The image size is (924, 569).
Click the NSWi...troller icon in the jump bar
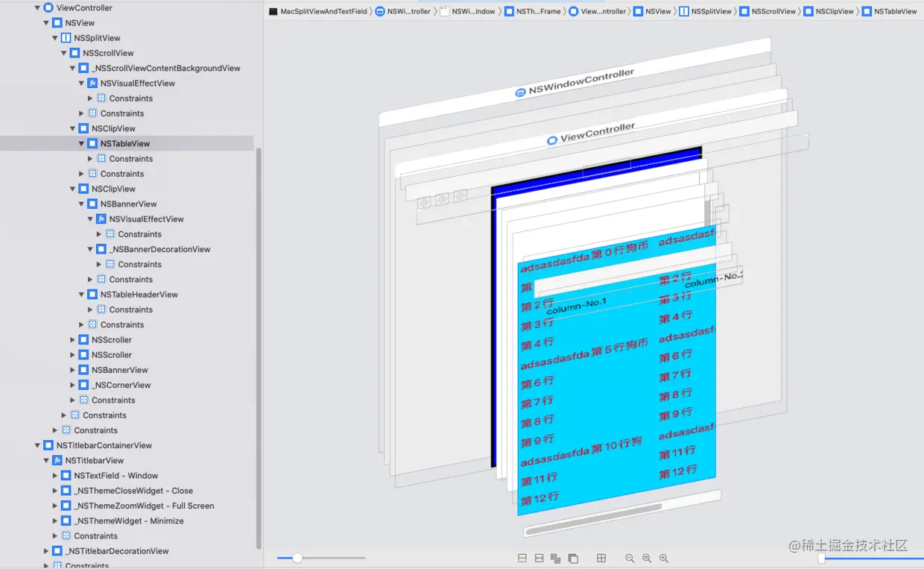tap(380, 12)
